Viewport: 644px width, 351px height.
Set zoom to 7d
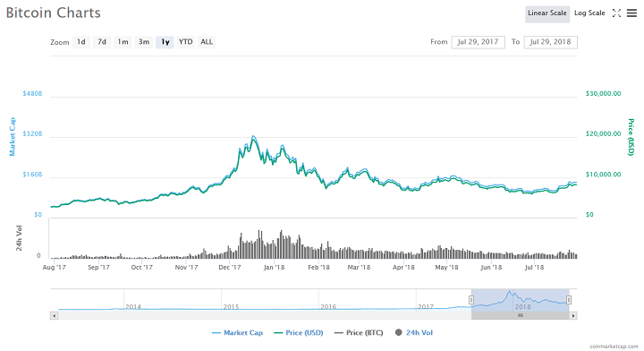coord(102,42)
